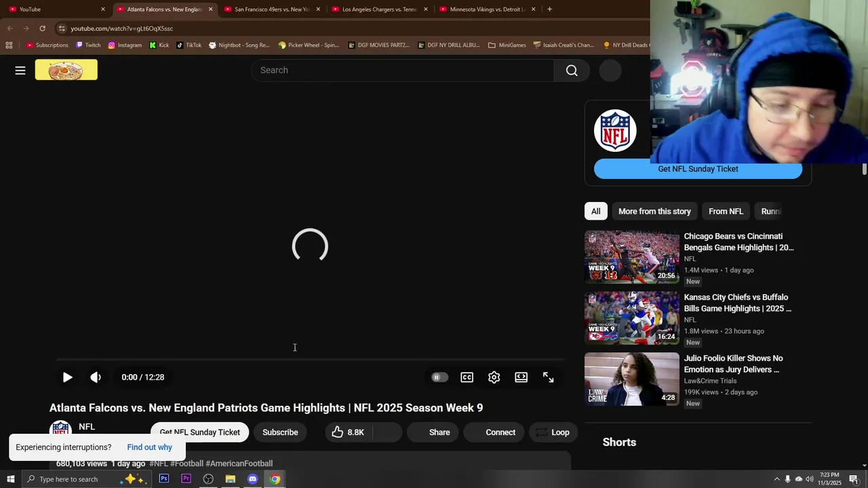The image size is (868, 488).
Task: Open File Explorer from the taskbar
Action: (x=231, y=479)
